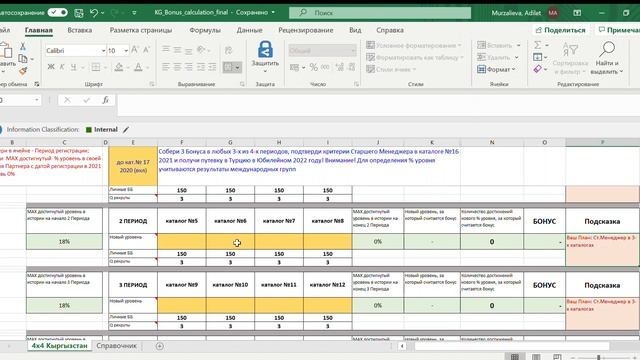640x360 pixels.
Task: Click the Font Color A swatch
Action: pyautogui.click(x=138, y=67)
